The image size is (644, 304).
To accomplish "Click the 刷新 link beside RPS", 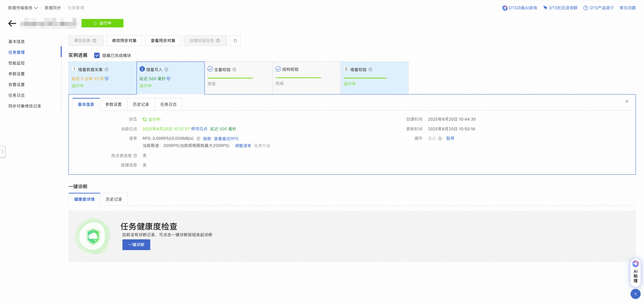I will 207,138.
